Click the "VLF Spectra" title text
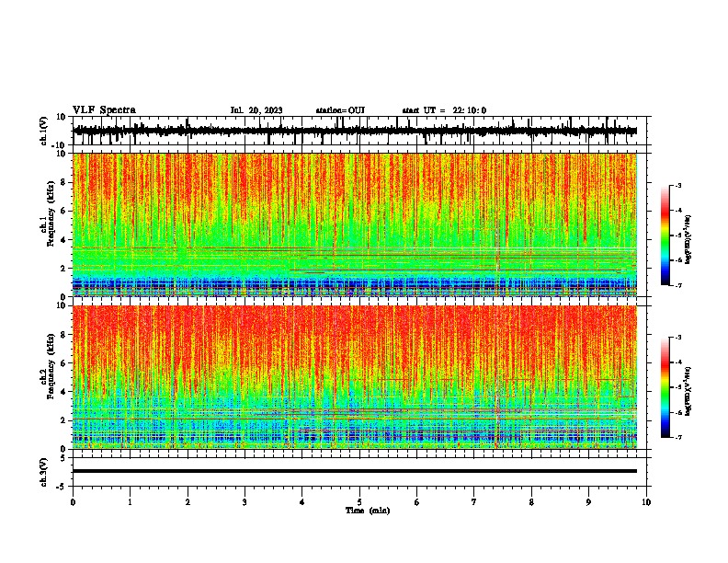Screen dimensions: 728x563 (104, 110)
